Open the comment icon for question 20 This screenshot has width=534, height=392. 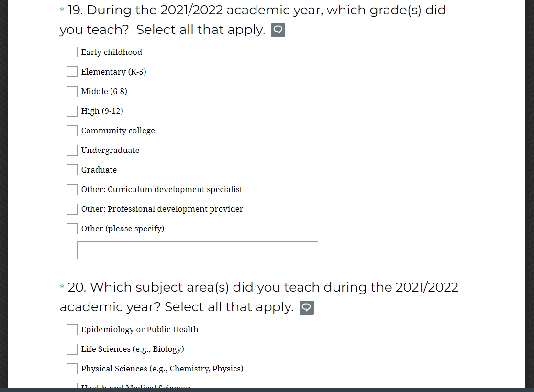point(306,307)
